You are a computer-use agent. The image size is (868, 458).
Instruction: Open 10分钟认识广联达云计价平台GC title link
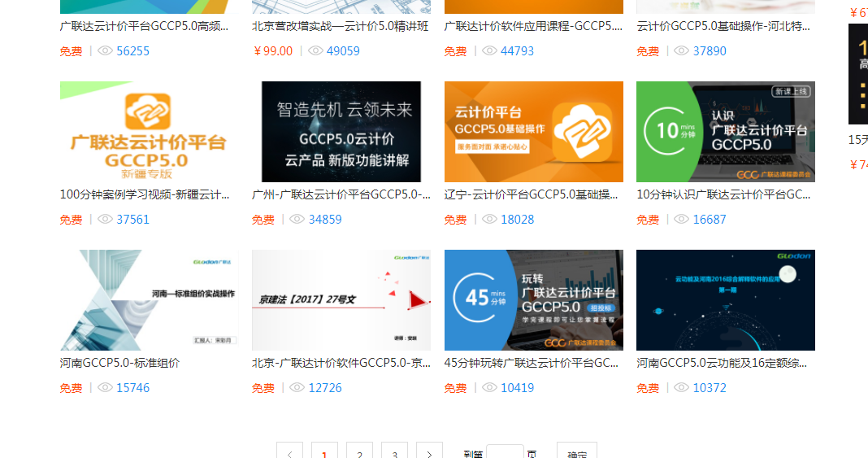click(723, 194)
